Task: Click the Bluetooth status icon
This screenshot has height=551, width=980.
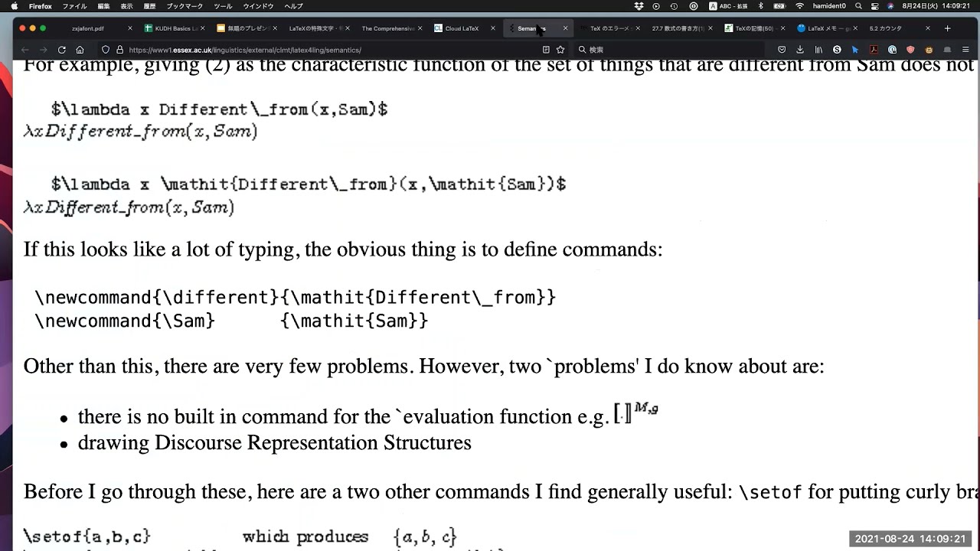Action: pyautogui.click(x=762, y=6)
